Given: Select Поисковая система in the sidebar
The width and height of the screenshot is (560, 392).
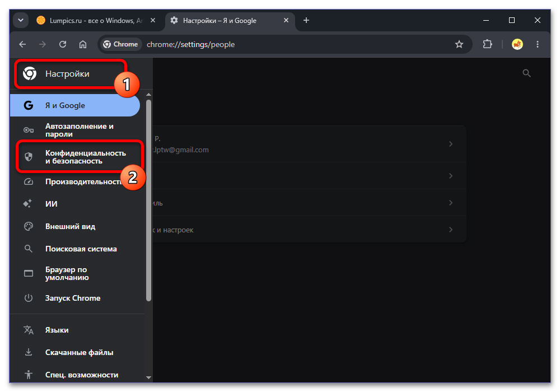Looking at the screenshot, I should (x=74, y=249).
